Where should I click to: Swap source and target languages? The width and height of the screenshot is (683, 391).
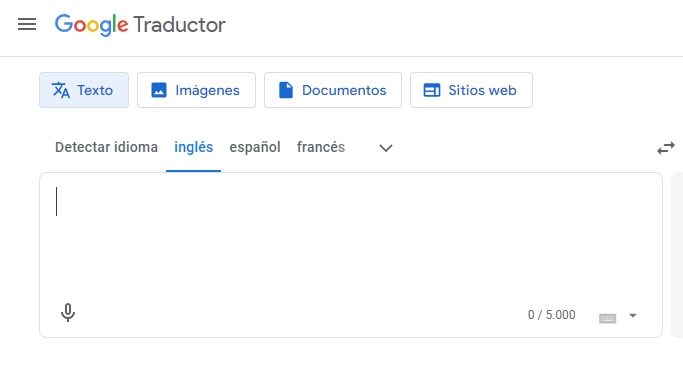pyautogui.click(x=666, y=148)
